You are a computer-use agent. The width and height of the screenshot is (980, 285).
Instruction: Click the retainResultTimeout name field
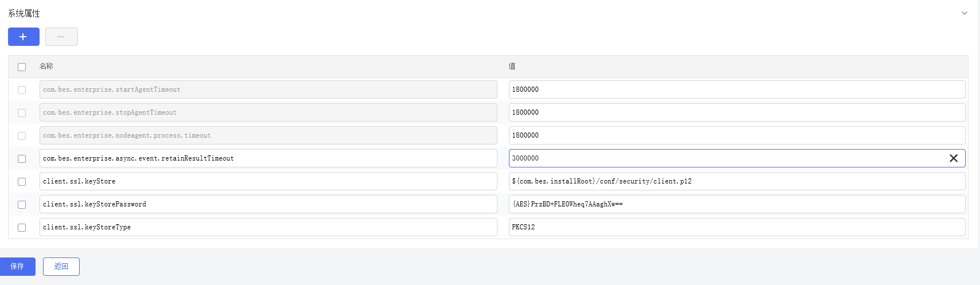[268, 158]
